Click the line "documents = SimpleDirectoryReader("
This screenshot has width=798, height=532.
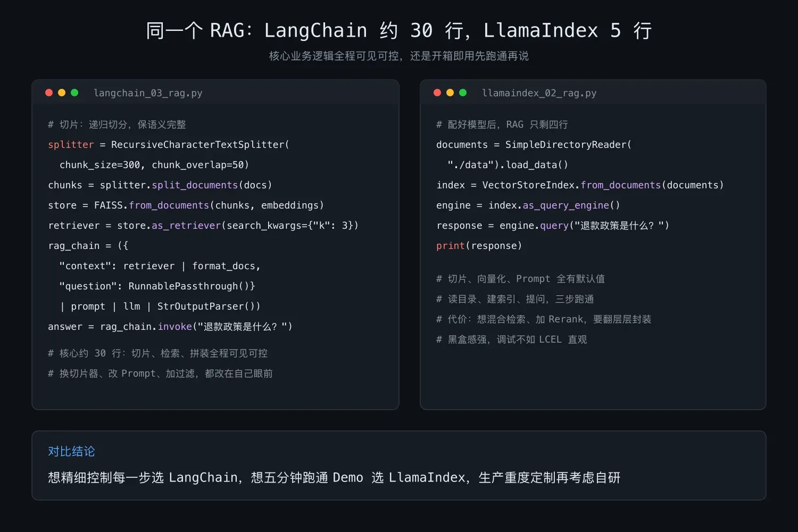coord(534,145)
